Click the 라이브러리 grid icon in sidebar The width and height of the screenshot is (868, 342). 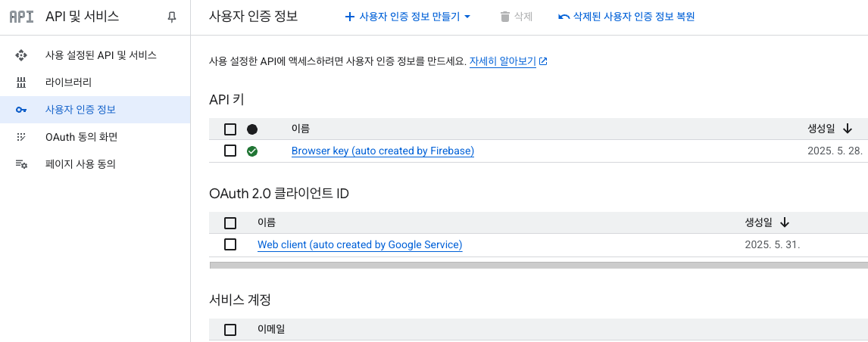point(21,83)
